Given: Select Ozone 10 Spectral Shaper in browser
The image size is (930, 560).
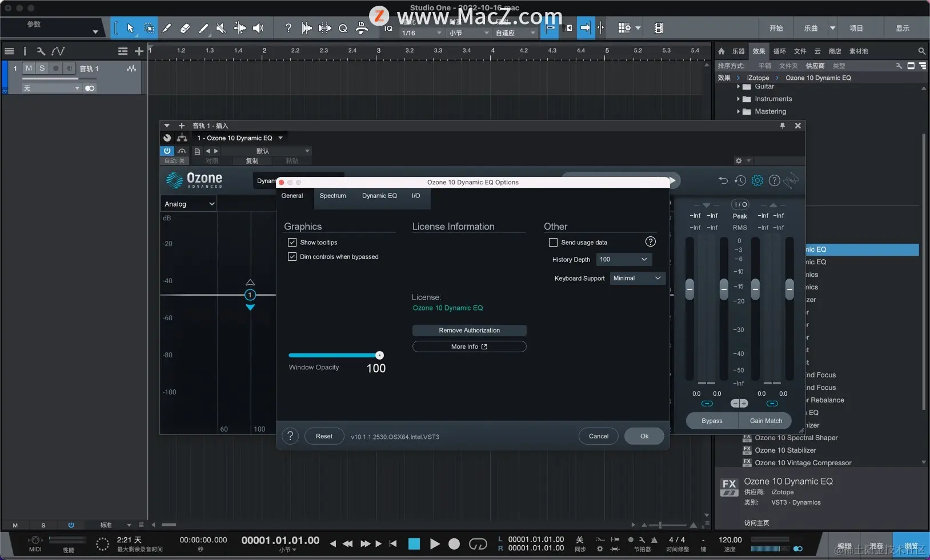Looking at the screenshot, I should (x=796, y=438).
